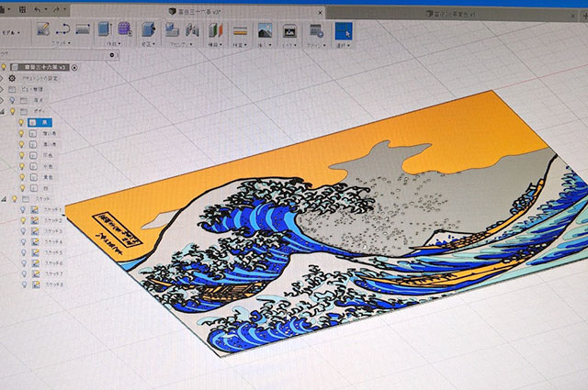The image size is (588, 390).
Task: Hide スケッチ2 using its lightbulb
Action: coord(23,220)
